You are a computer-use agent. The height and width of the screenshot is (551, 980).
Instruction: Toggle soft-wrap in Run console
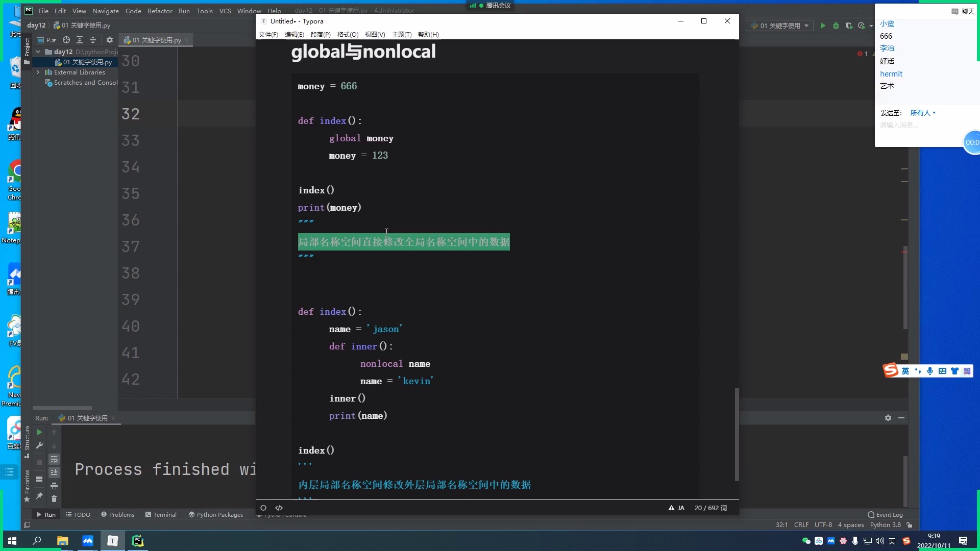(x=54, y=459)
